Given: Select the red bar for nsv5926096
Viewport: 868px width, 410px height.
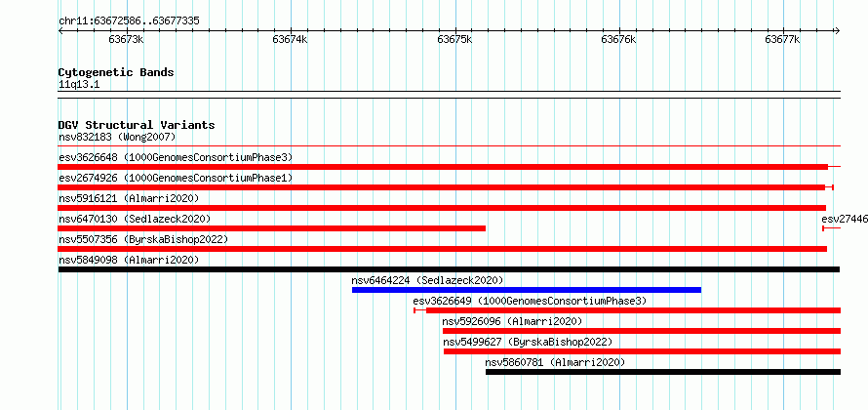Looking at the screenshot, I should tap(642, 331).
